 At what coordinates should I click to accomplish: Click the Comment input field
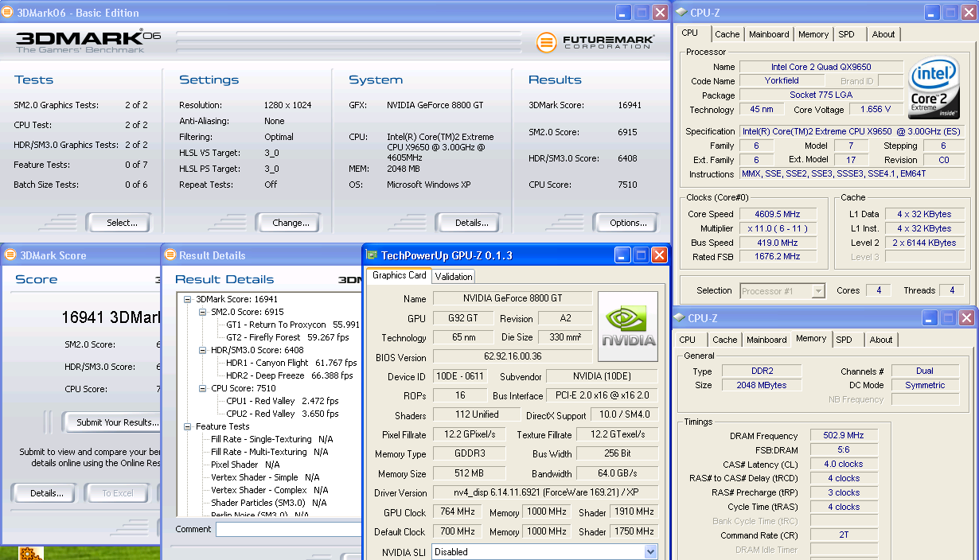click(x=288, y=529)
